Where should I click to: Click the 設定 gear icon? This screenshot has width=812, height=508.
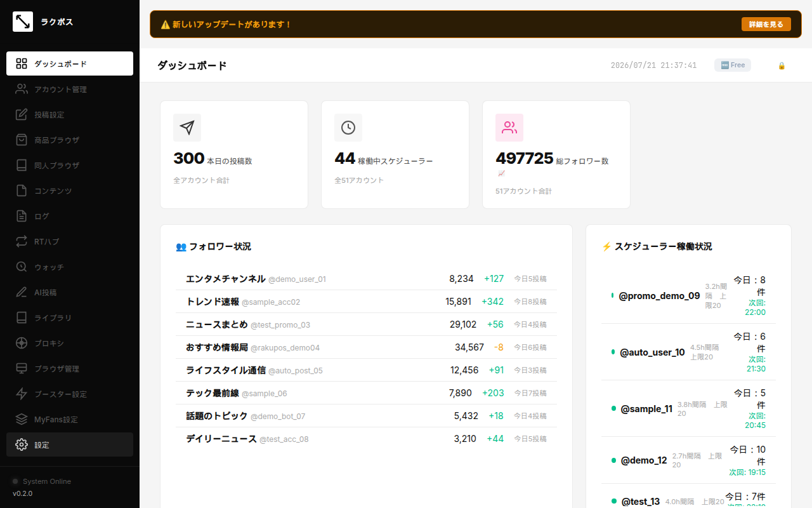click(22, 444)
